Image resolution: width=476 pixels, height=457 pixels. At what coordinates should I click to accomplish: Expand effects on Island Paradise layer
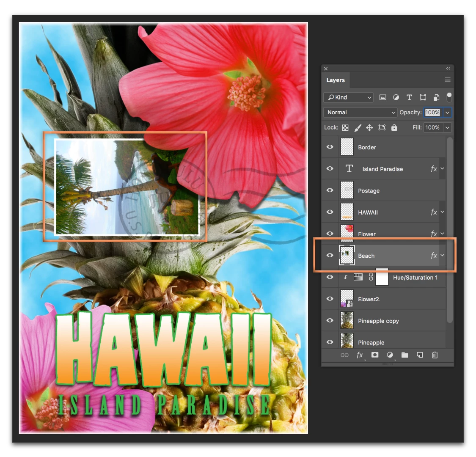tap(442, 168)
